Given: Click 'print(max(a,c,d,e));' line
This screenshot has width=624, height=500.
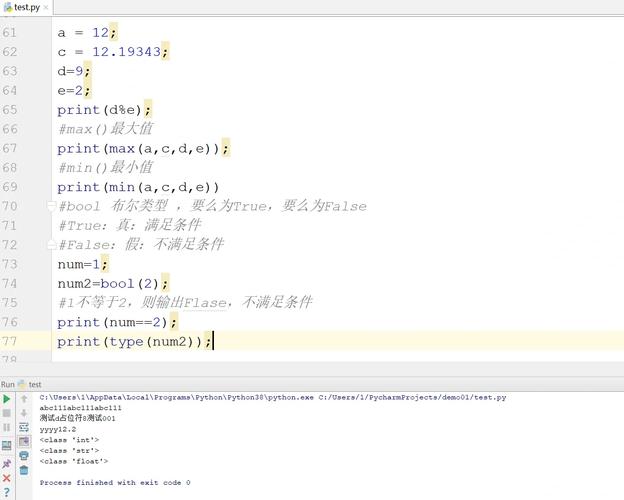Looking at the screenshot, I should (x=143, y=148).
